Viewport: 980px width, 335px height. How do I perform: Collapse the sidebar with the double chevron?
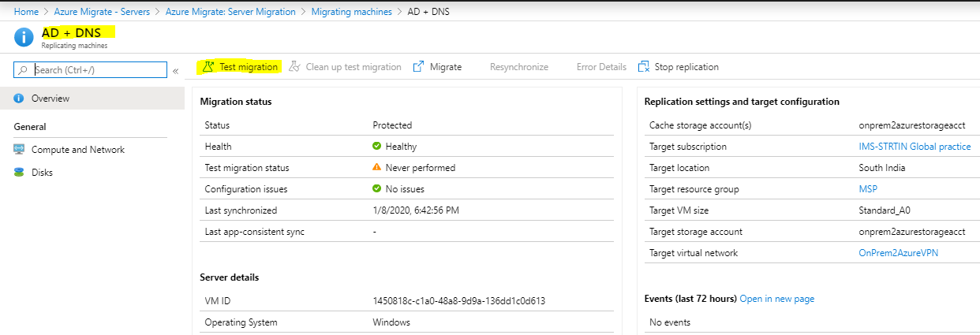click(175, 70)
